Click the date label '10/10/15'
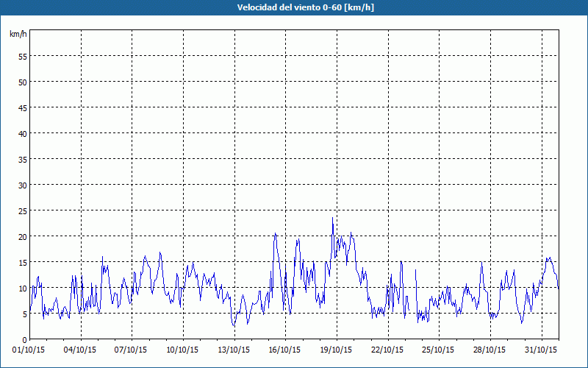Viewport: 588px width, 368px height. click(x=182, y=350)
